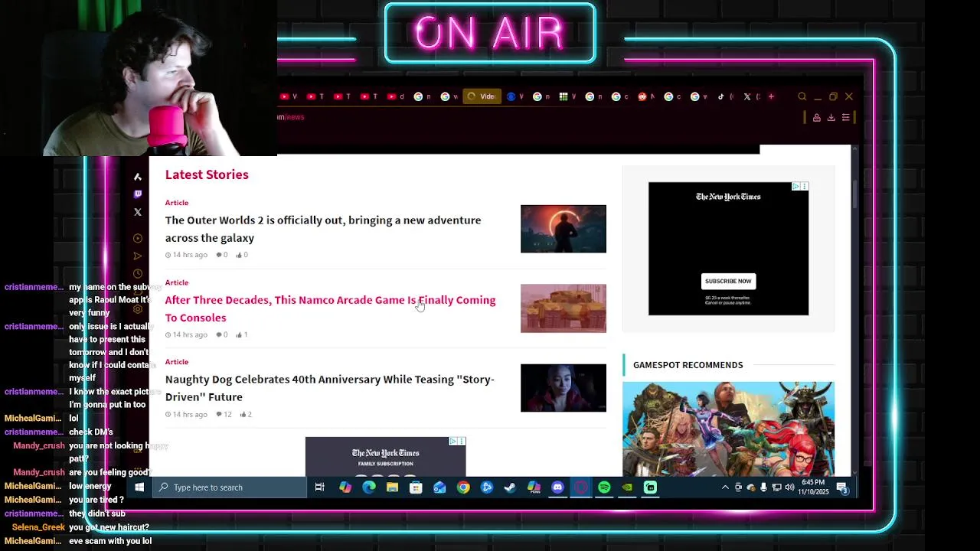
Task: Open the Naughty Dog story thumbnail
Action: coord(563,388)
